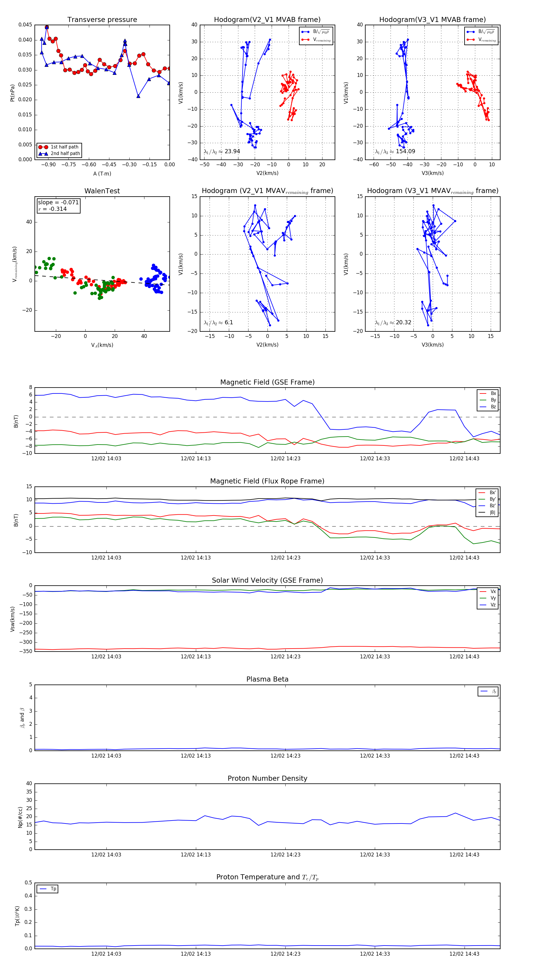
Task: Click the red Vx line in the solar wind velocity panel
Action: tap(267, 649)
